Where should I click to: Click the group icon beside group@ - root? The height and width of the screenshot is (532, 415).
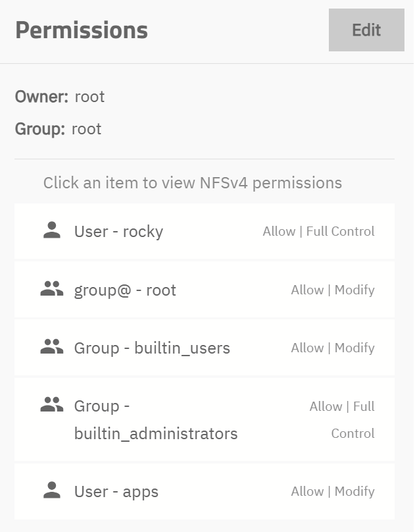click(51, 288)
